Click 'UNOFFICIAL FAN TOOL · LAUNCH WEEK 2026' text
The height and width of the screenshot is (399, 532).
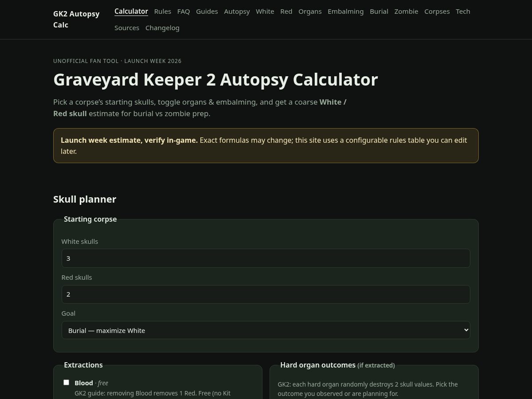(x=117, y=61)
